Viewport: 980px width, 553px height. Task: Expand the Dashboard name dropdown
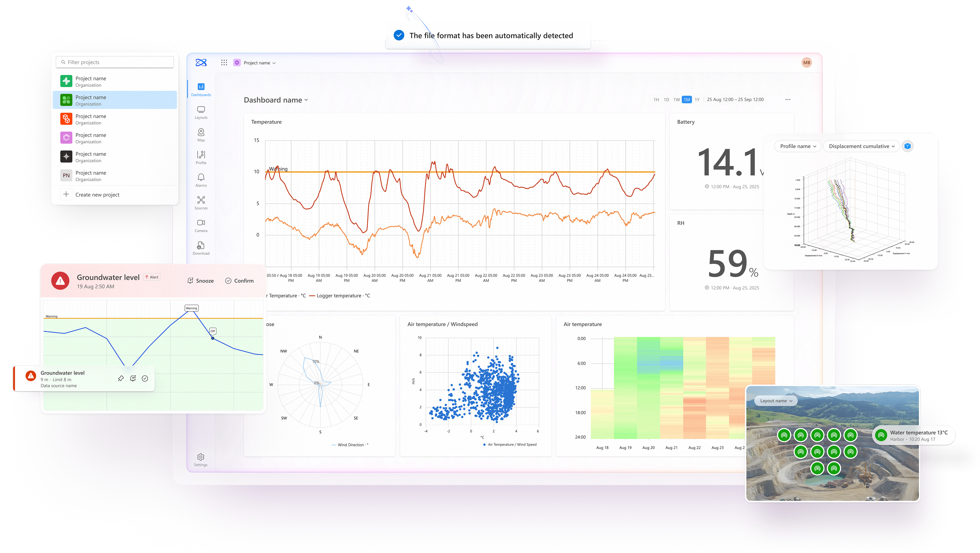point(276,100)
